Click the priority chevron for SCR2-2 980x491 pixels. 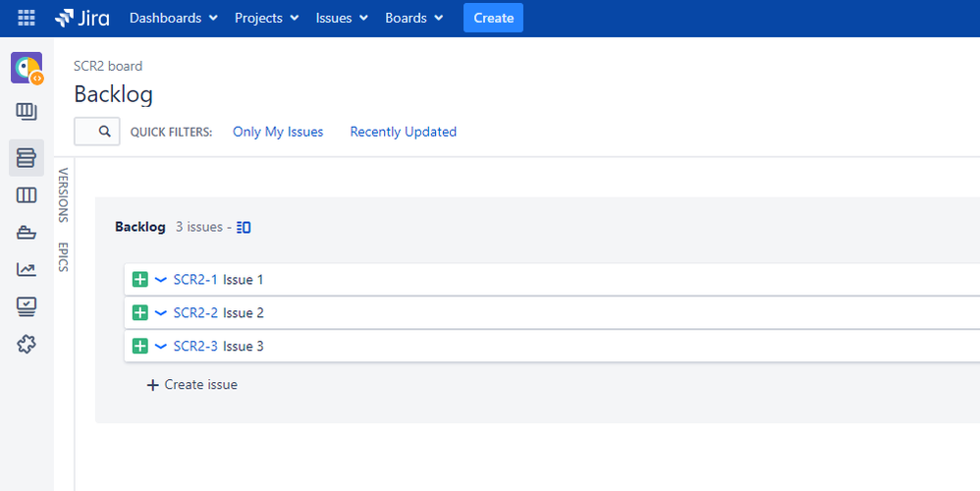161,312
